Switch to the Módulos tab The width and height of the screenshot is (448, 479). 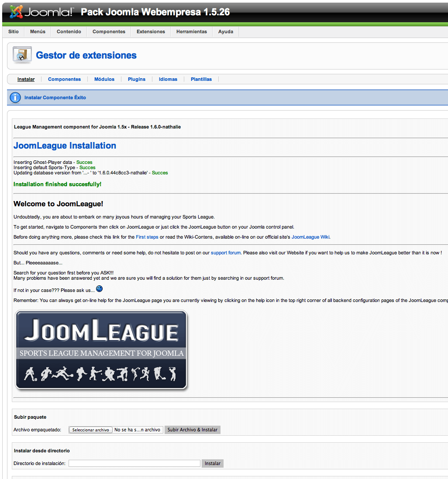[x=104, y=80]
